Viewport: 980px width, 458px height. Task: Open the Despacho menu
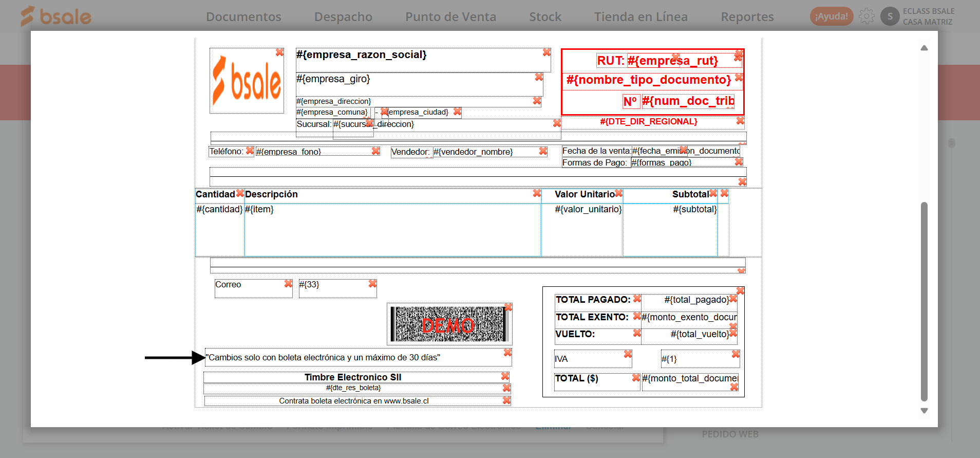(343, 17)
